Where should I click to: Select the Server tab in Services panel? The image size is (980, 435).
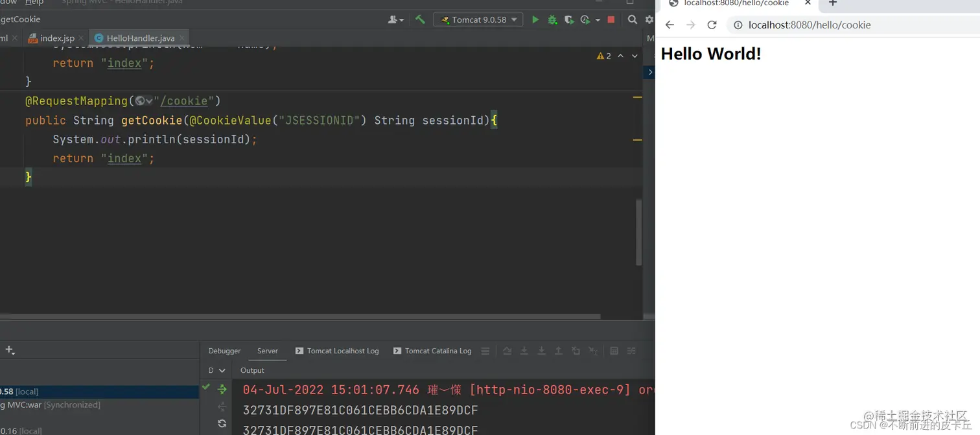point(267,351)
